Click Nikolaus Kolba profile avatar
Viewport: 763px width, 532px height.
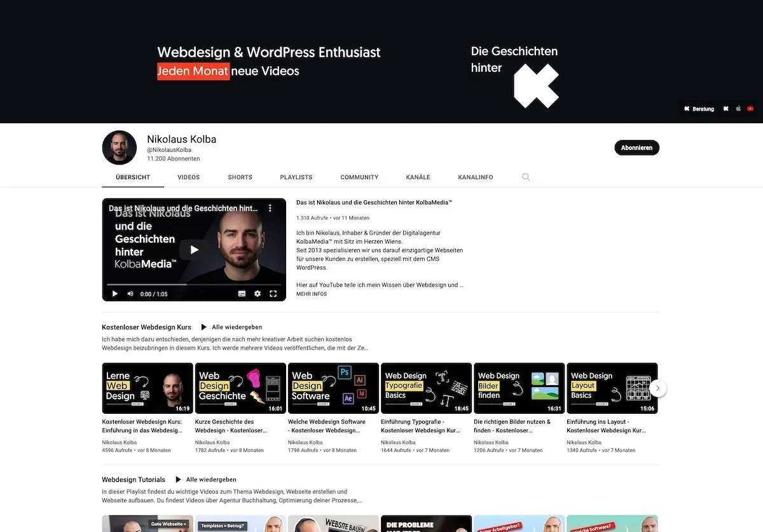pos(120,147)
